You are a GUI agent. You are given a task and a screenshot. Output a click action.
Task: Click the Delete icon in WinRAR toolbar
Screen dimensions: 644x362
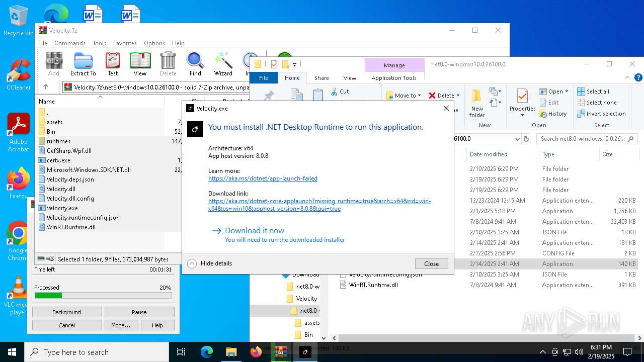tap(168, 64)
